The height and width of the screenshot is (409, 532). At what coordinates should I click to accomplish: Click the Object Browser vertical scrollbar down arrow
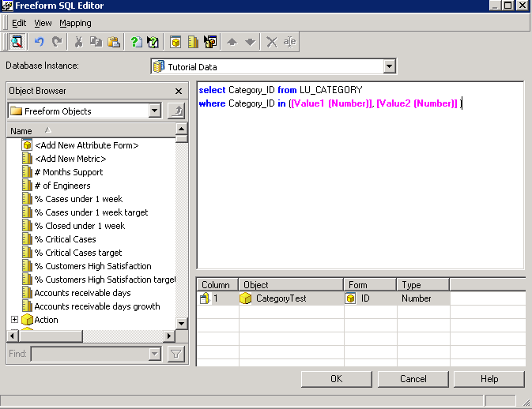182,323
